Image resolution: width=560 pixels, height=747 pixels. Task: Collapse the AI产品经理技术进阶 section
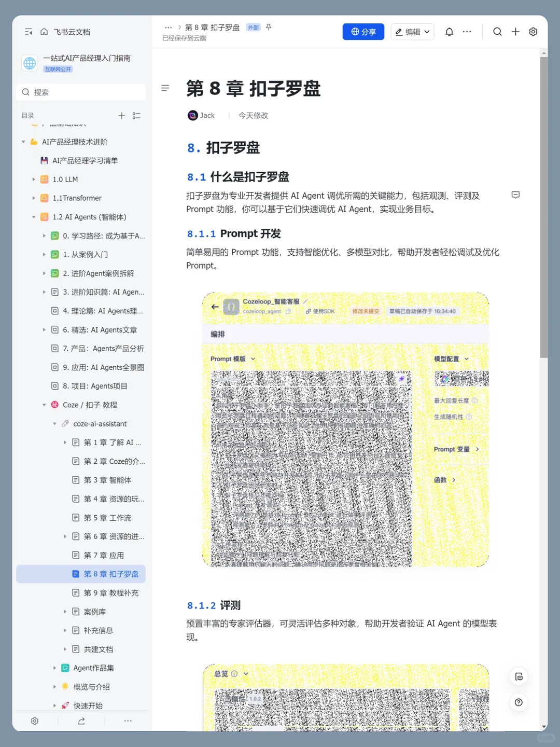tap(23, 142)
